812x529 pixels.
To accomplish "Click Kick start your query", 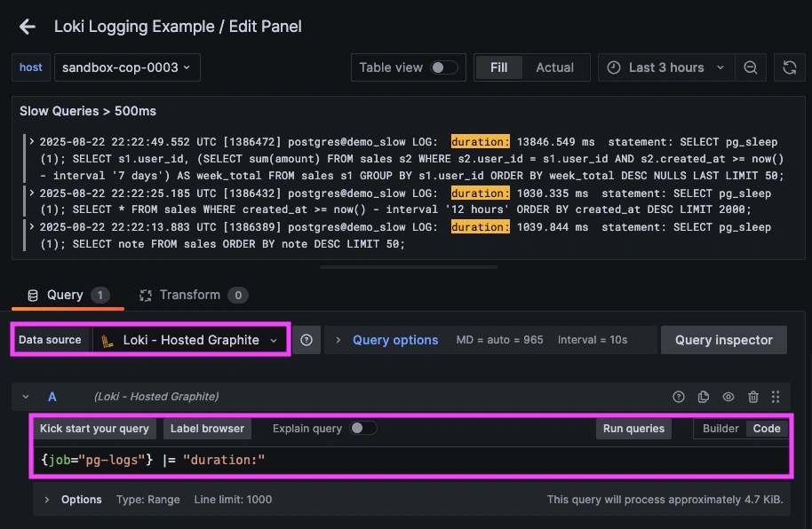I will pos(94,429).
